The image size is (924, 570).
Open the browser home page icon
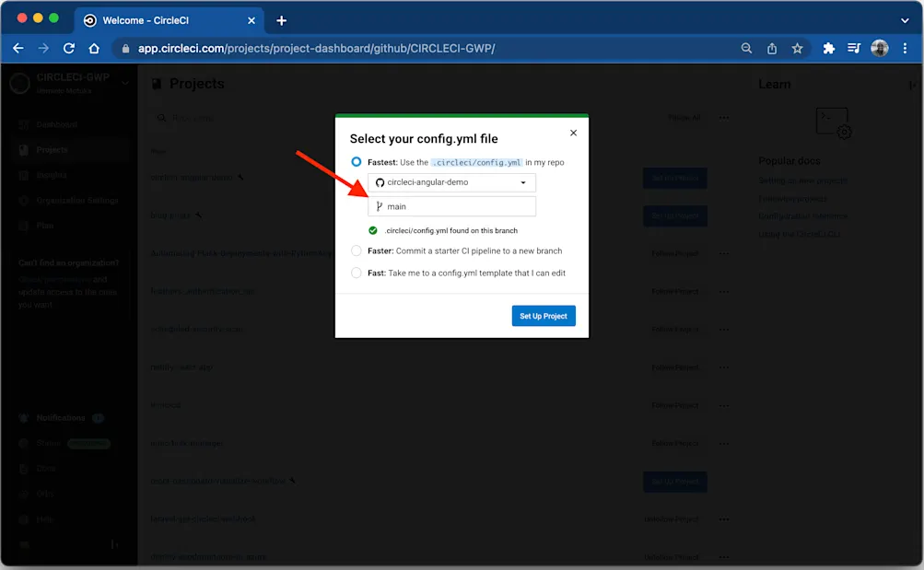click(x=94, y=48)
